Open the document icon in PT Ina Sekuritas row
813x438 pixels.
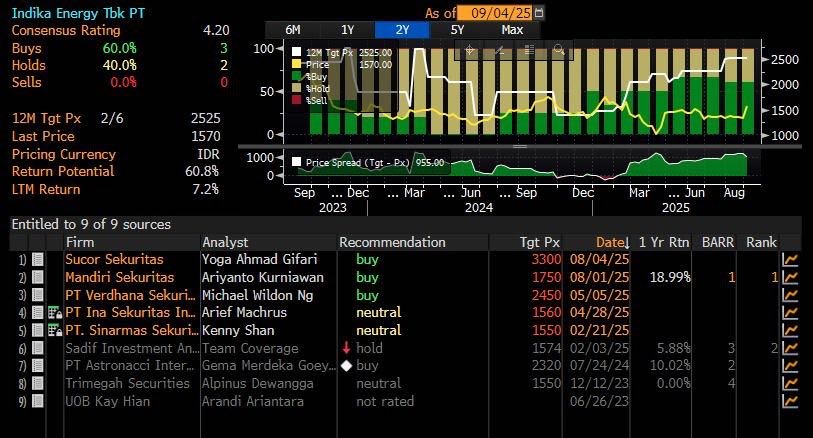[37, 313]
